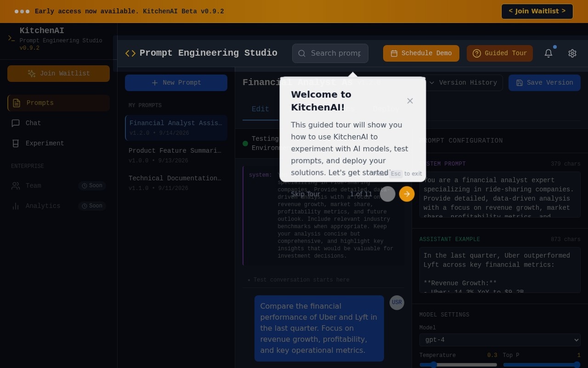The height and width of the screenshot is (368, 588).
Task: Select the Analytics item under Enterprise
Action: click(58, 206)
